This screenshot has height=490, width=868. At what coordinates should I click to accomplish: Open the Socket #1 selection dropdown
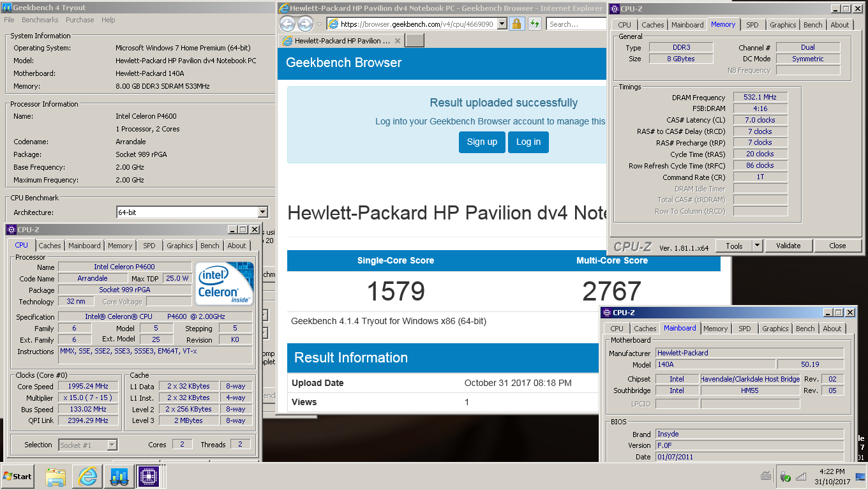click(x=112, y=445)
